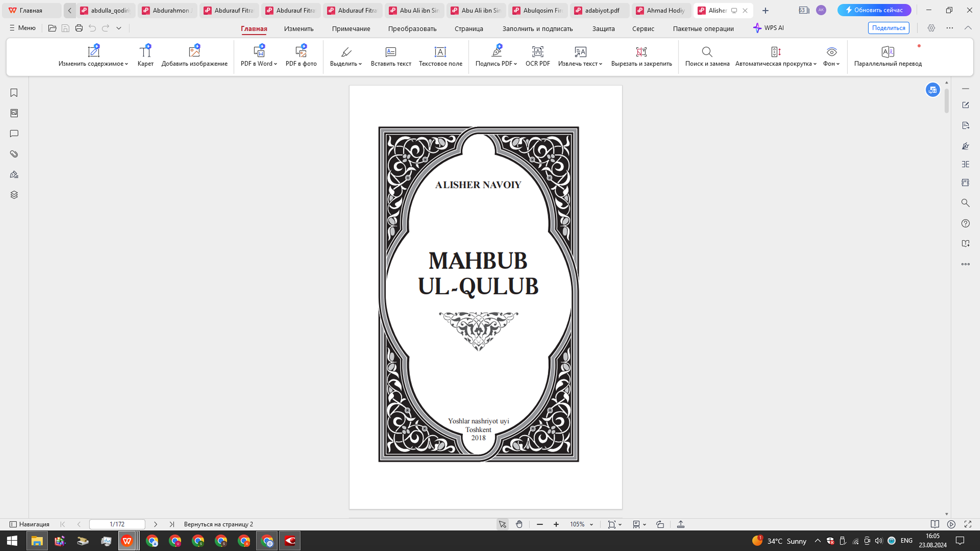Open signatures panel in left sidebar
The width and height of the screenshot is (980, 551).
point(14,174)
